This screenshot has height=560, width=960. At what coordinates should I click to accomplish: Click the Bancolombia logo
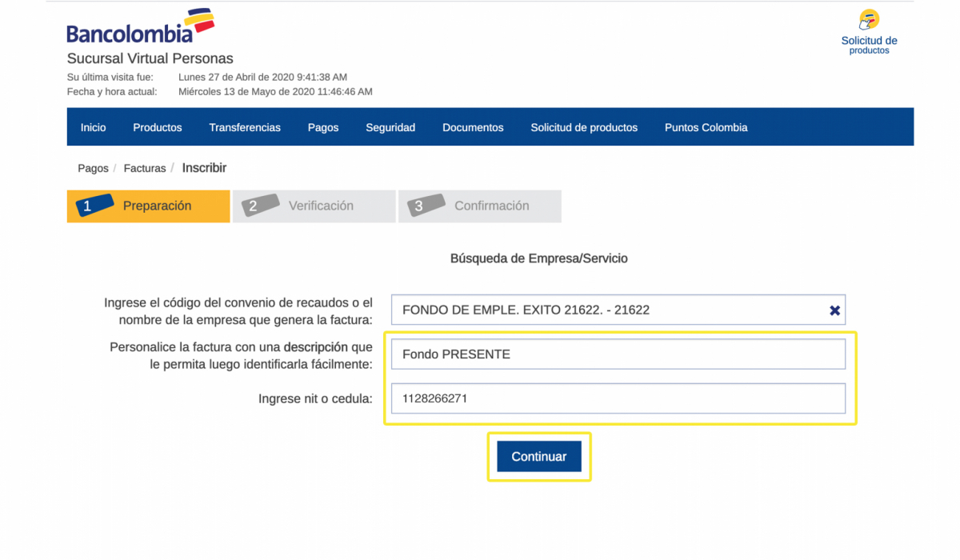coord(141,26)
